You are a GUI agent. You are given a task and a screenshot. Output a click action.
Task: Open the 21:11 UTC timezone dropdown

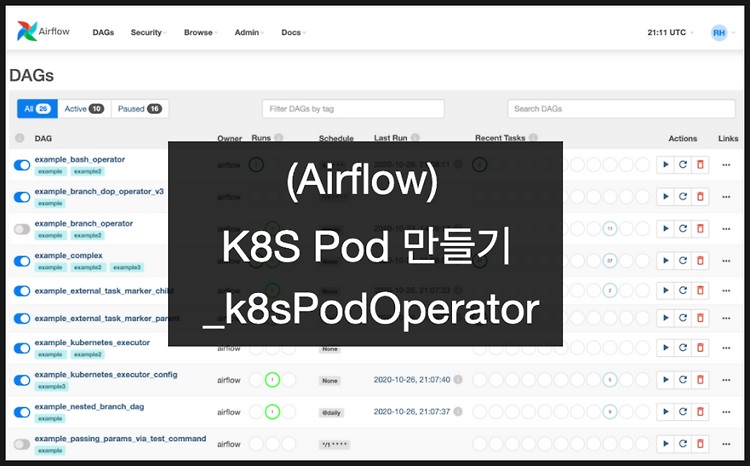pyautogui.click(x=670, y=33)
